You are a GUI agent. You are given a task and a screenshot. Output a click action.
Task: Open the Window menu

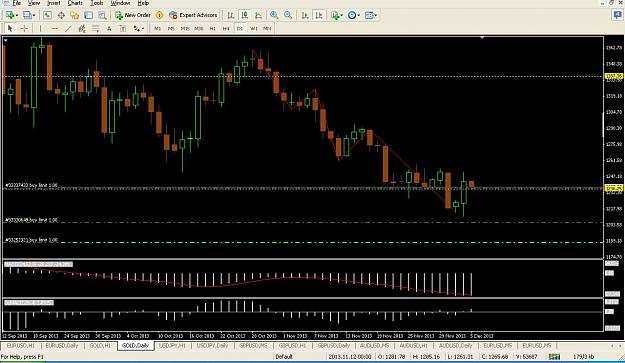pos(120,3)
